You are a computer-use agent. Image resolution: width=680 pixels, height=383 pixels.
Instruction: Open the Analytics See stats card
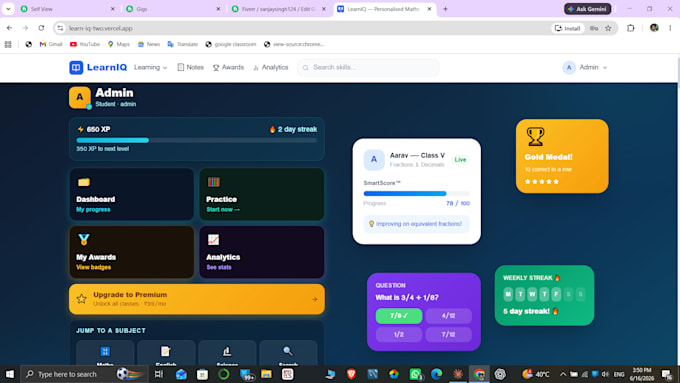pyautogui.click(x=262, y=252)
